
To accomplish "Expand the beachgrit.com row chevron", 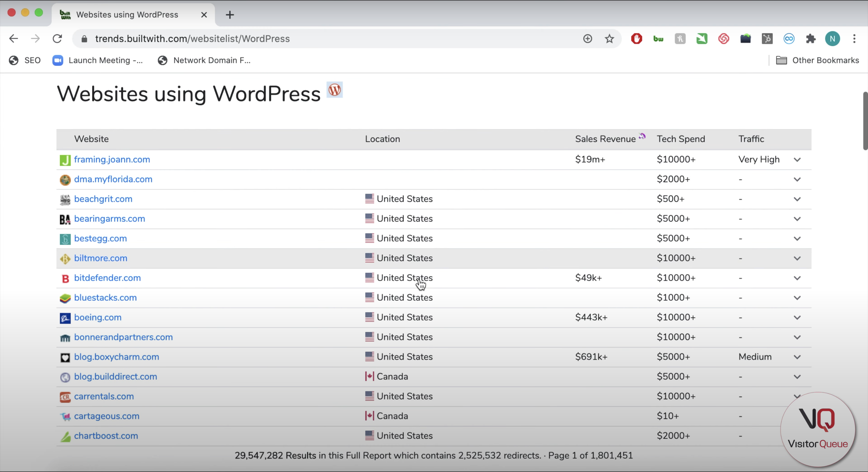I will coord(797,199).
